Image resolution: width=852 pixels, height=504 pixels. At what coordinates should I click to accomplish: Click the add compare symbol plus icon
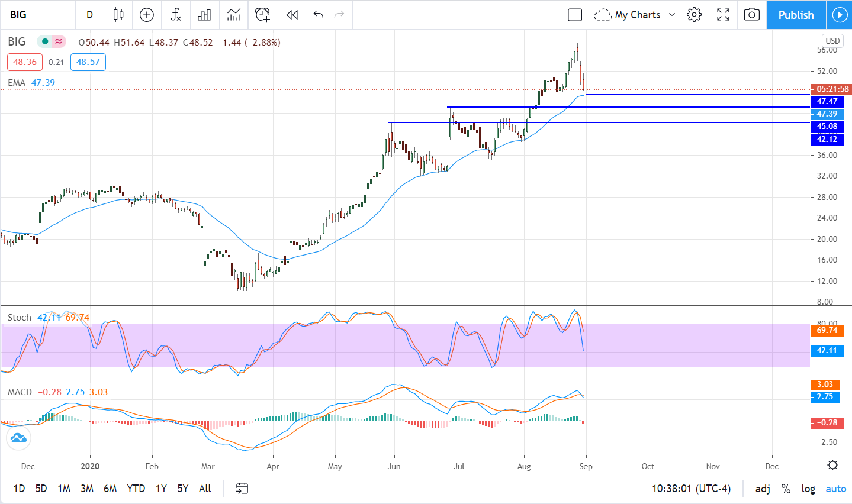click(147, 15)
